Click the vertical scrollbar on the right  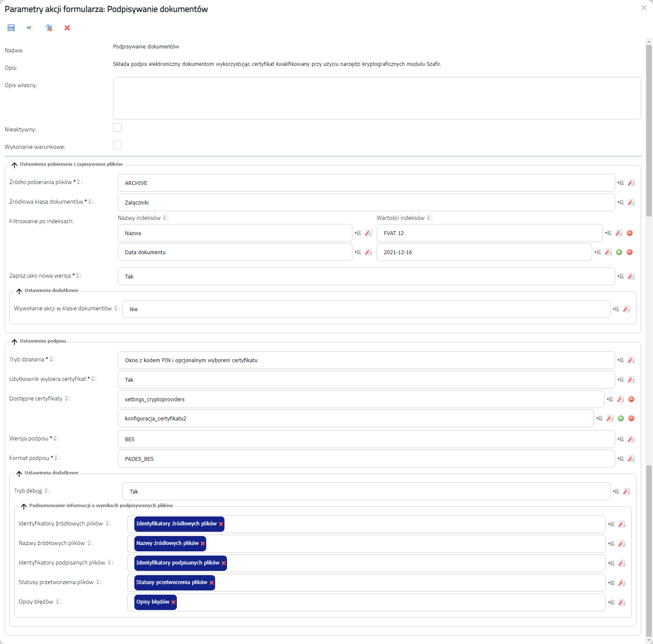(x=649, y=128)
